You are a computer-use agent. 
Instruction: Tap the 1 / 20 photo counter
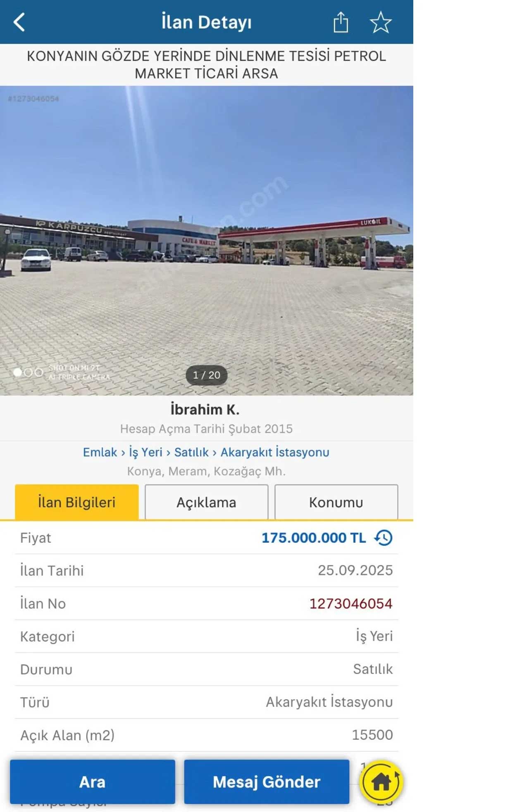click(x=207, y=375)
